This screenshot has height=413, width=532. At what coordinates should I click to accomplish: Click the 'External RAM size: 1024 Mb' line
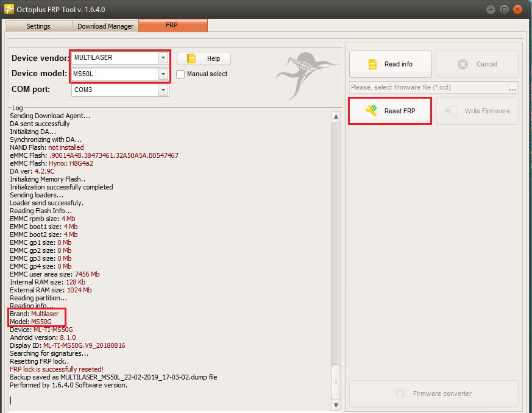point(51,290)
